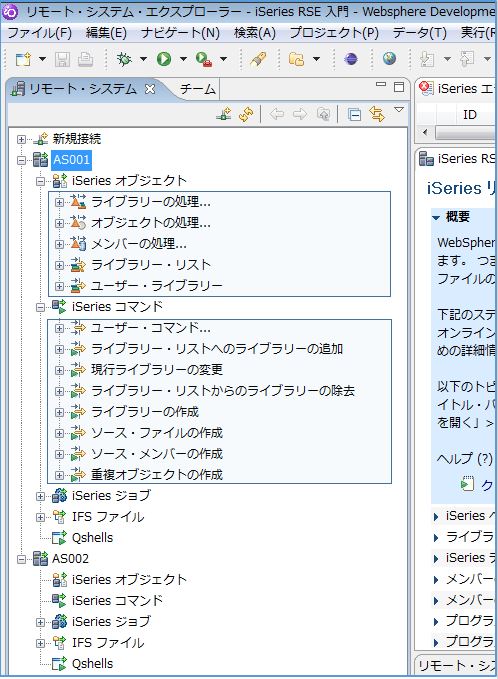Expand the ライブラリー・リスト node
This screenshot has height=679, width=498.
pyautogui.click(x=59, y=265)
